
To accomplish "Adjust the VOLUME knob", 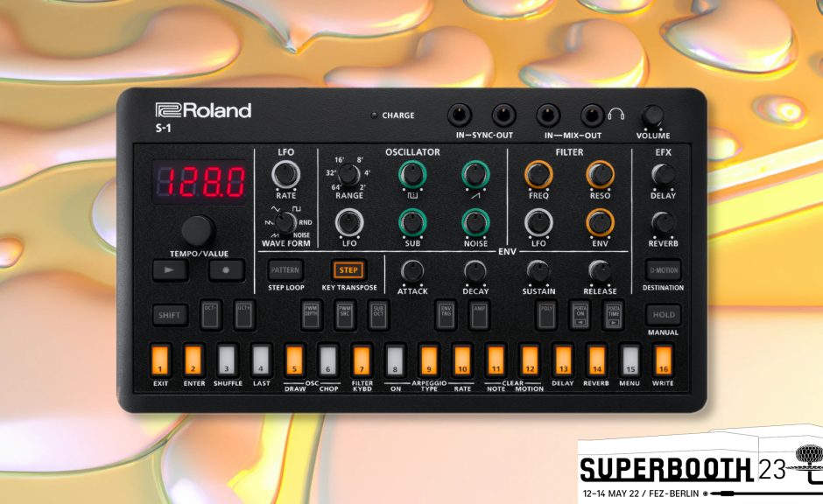I will point(653,115).
